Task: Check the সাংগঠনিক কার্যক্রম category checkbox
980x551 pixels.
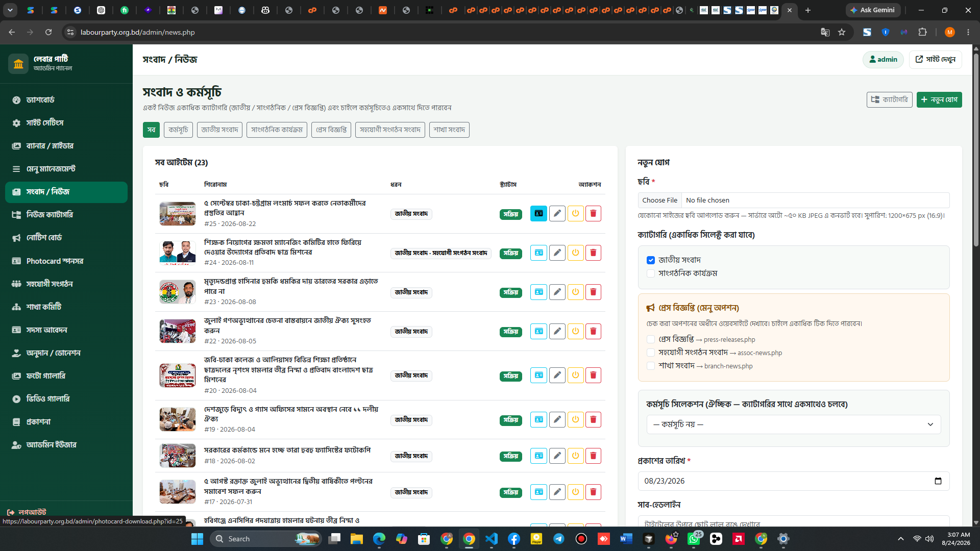Action: [651, 273]
